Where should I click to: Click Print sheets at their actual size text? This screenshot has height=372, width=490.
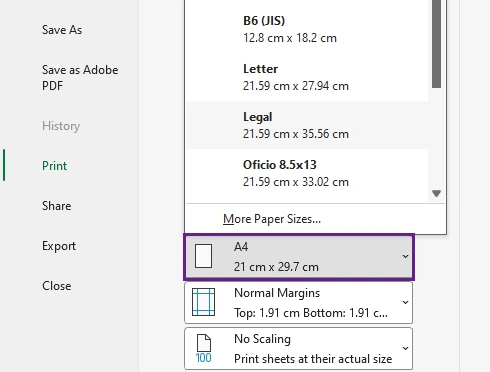313,359
